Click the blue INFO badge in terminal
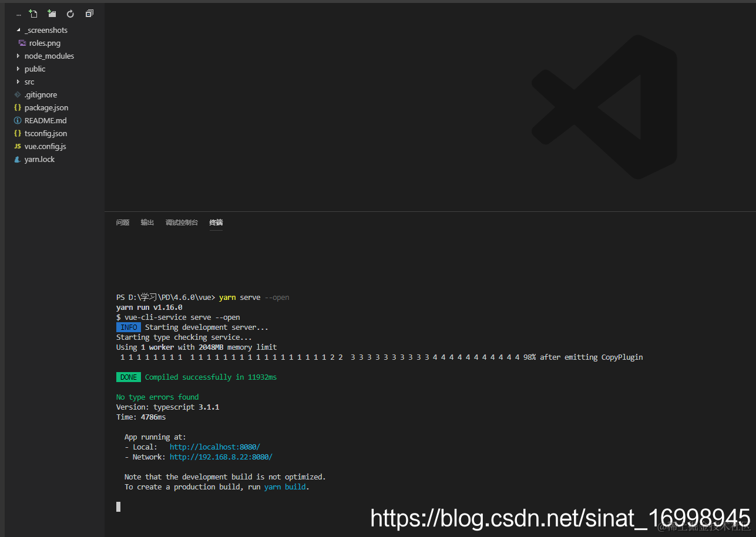 tap(129, 327)
